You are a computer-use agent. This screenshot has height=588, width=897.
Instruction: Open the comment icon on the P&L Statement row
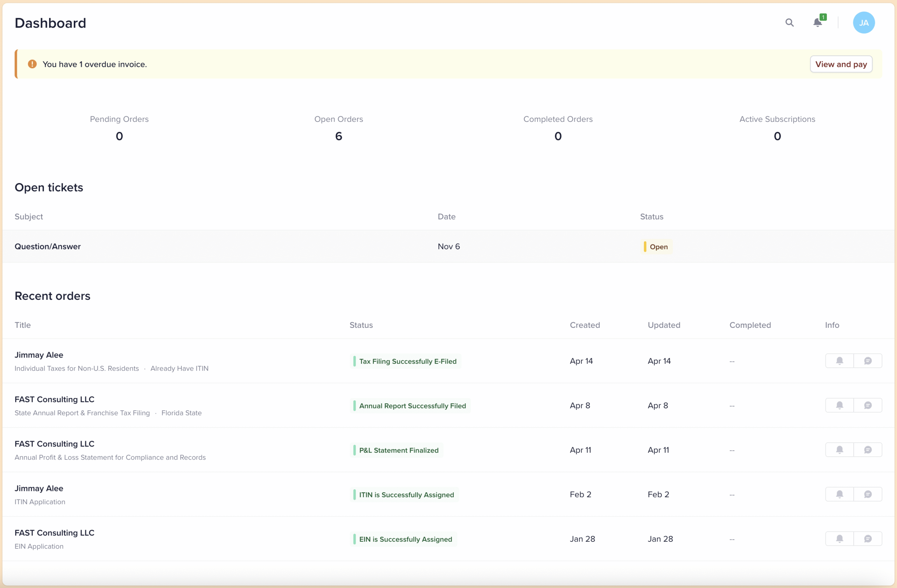[x=868, y=449]
